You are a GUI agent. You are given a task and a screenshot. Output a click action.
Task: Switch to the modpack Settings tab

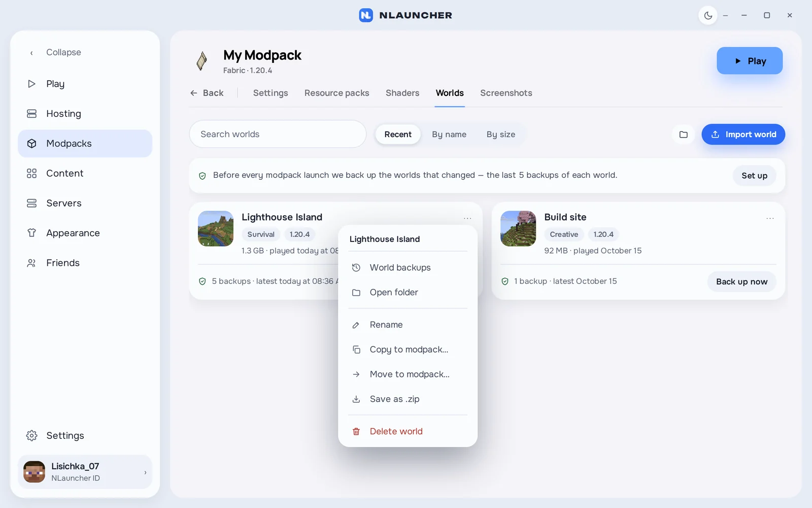pos(270,93)
